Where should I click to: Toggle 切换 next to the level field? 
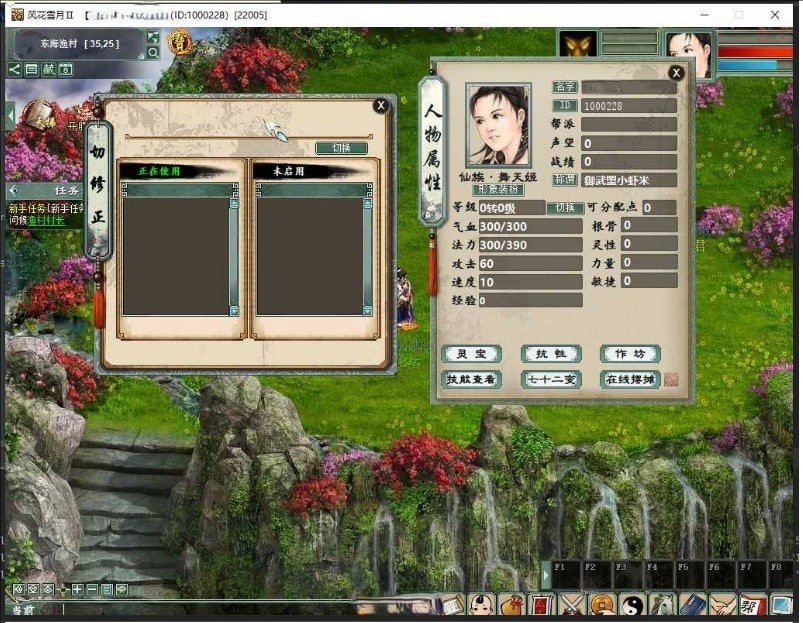[565, 207]
